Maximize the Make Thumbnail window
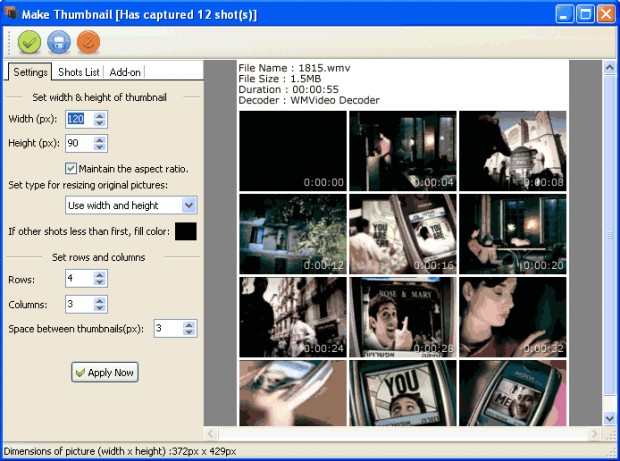The height and width of the screenshot is (461, 620). coord(585,14)
